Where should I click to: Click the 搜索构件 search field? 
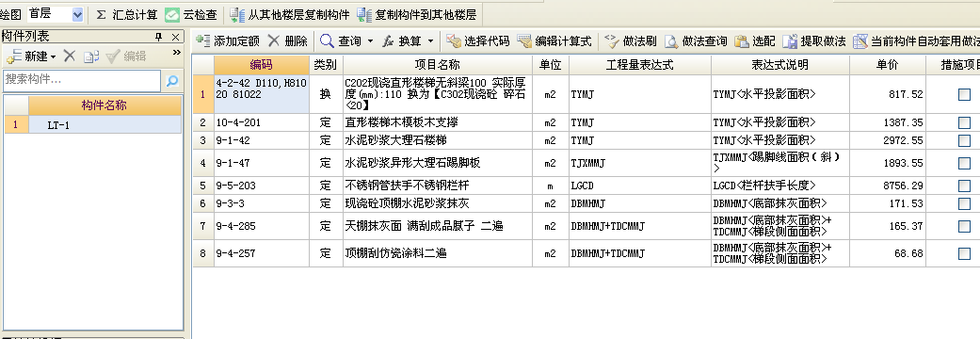coord(82,81)
